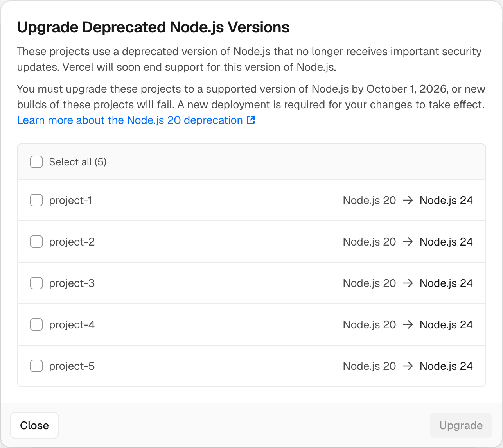The image size is (503, 448).
Task: Click Node.js 20 in project-2 row
Action: point(369,242)
